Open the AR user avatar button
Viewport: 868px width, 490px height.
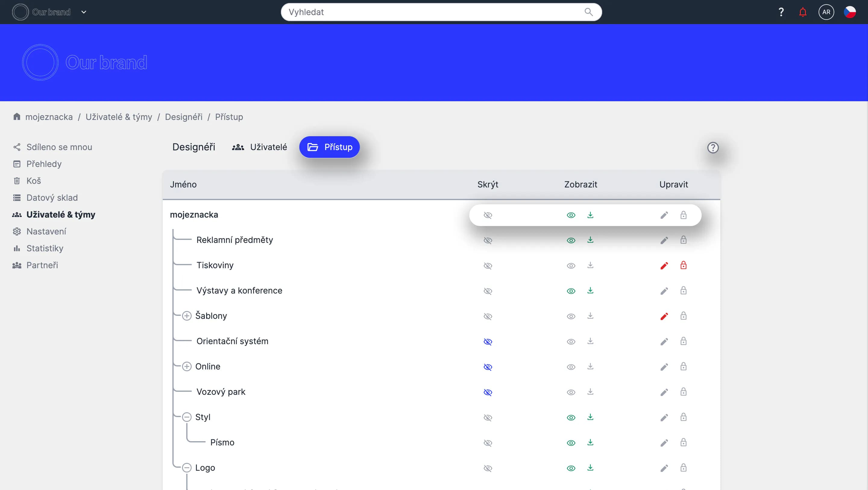point(826,12)
